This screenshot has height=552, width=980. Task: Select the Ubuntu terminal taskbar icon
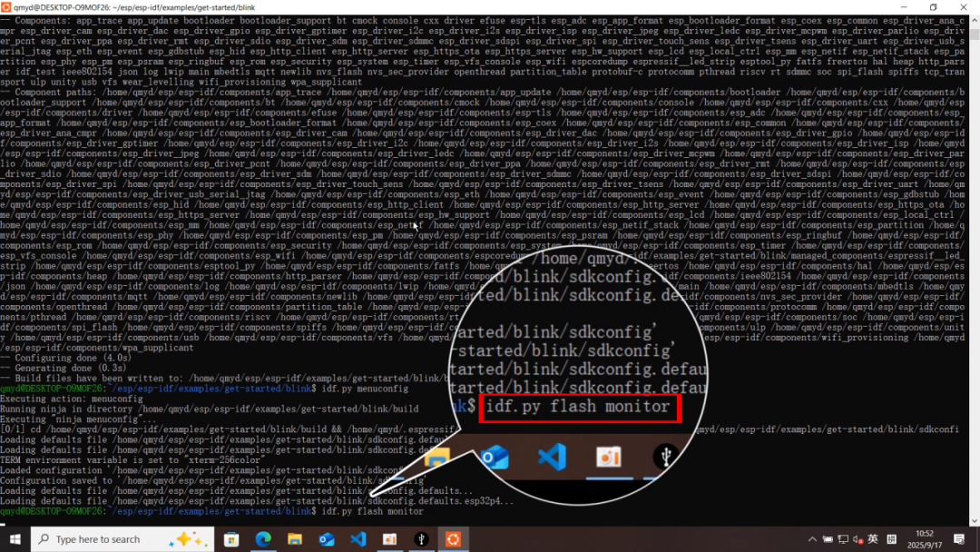pyautogui.click(x=453, y=539)
